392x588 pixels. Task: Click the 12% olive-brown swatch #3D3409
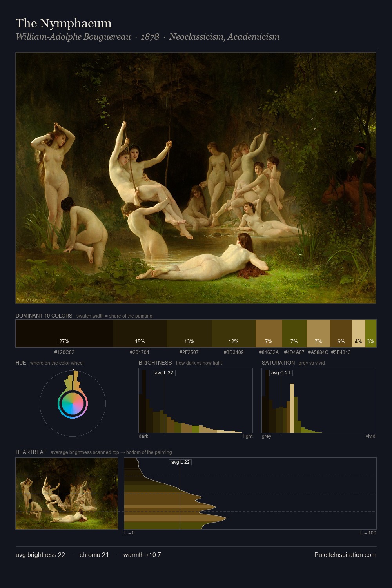click(234, 334)
